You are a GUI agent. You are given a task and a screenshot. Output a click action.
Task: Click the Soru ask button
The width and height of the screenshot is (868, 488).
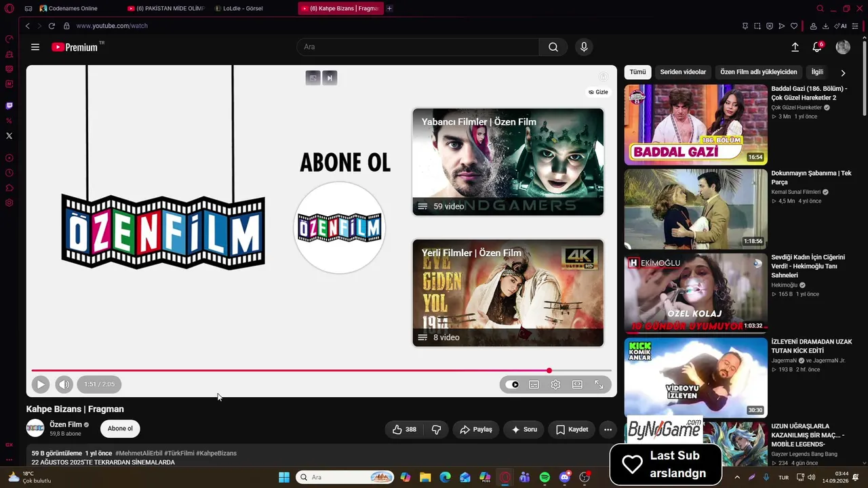click(524, 429)
